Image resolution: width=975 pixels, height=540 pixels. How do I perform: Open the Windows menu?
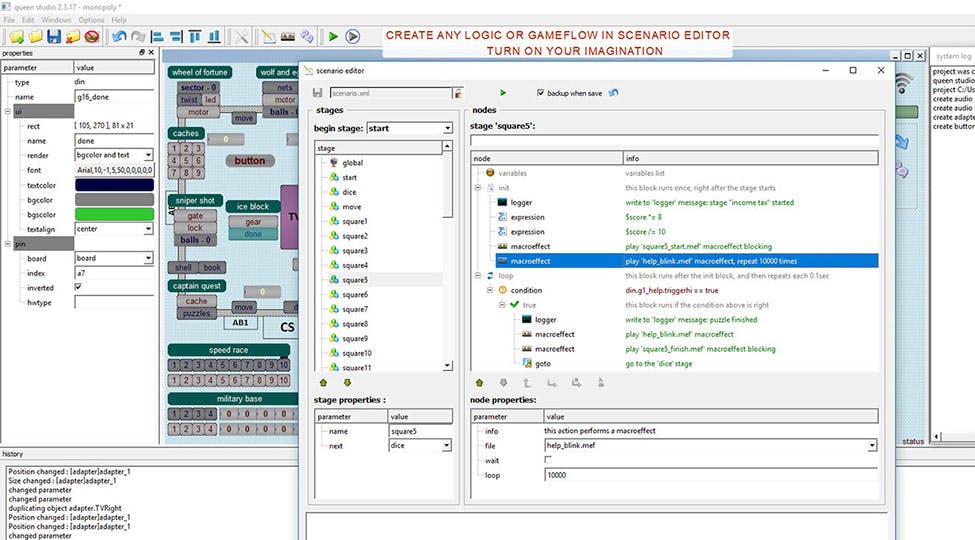tap(56, 20)
